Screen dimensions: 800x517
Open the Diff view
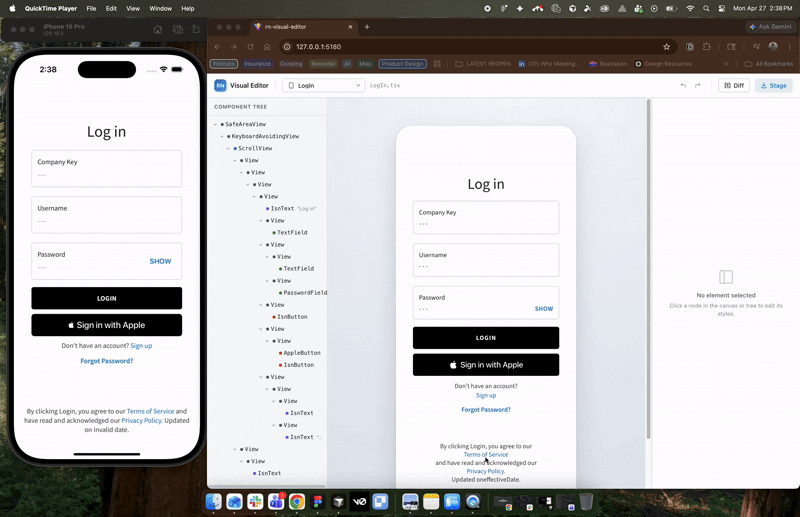pyautogui.click(x=734, y=86)
